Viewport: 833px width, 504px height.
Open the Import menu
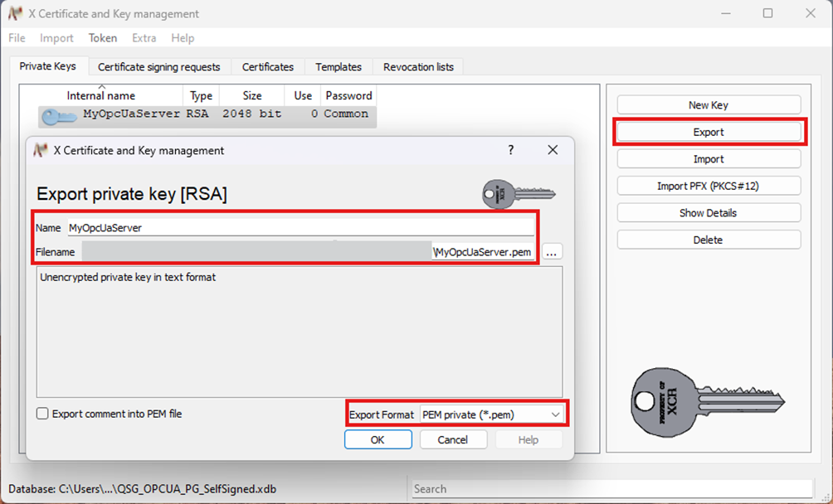point(56,38)
